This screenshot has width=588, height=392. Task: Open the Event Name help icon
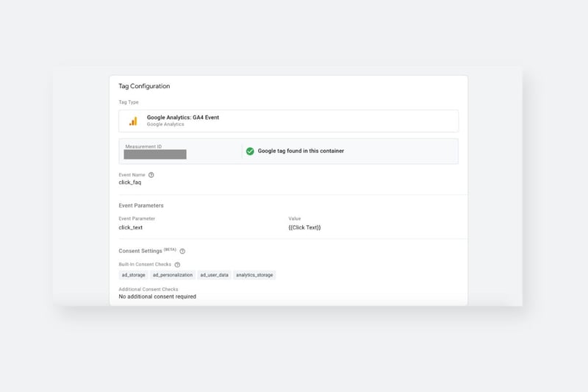click(x=151, y=175)
